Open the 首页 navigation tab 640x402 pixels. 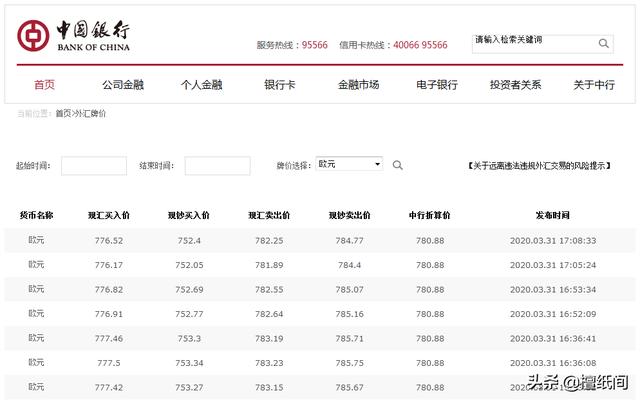coord(45,85)
